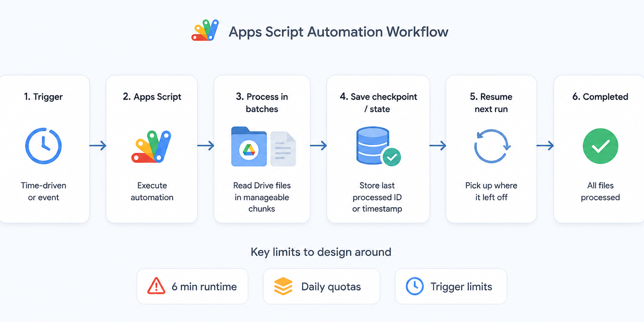Select the green checkmark in the Completed card

click(x=600, y=146)
